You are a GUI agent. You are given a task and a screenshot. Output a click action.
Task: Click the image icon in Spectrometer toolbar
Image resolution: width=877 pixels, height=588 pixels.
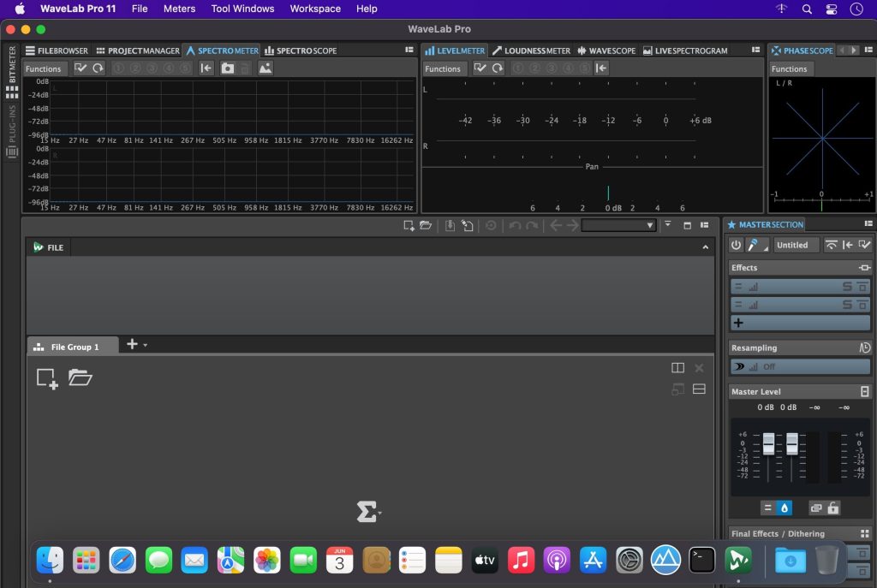pyautogui.click(x=265, y=68)
